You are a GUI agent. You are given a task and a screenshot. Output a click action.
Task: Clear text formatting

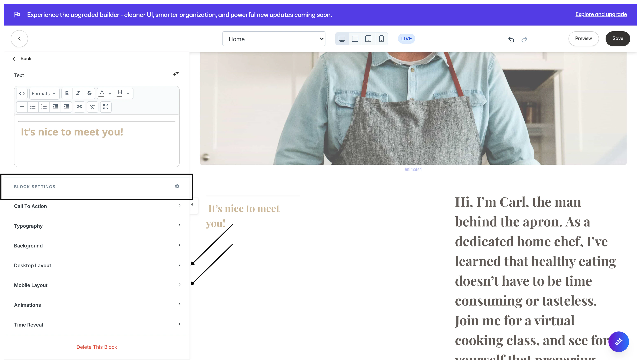click(x=92, y=107)
